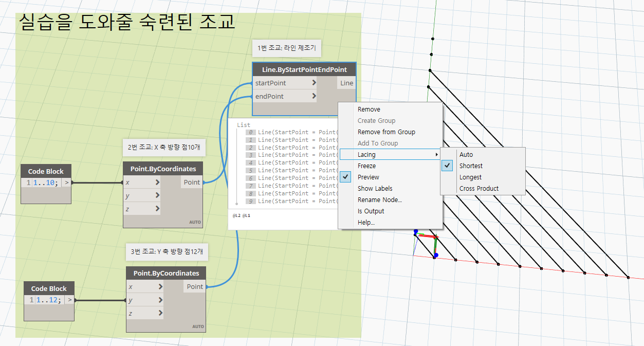Expand the Lacing submenu arrow
The height and width of the screenshot is (346, 644).
point(437,155)
